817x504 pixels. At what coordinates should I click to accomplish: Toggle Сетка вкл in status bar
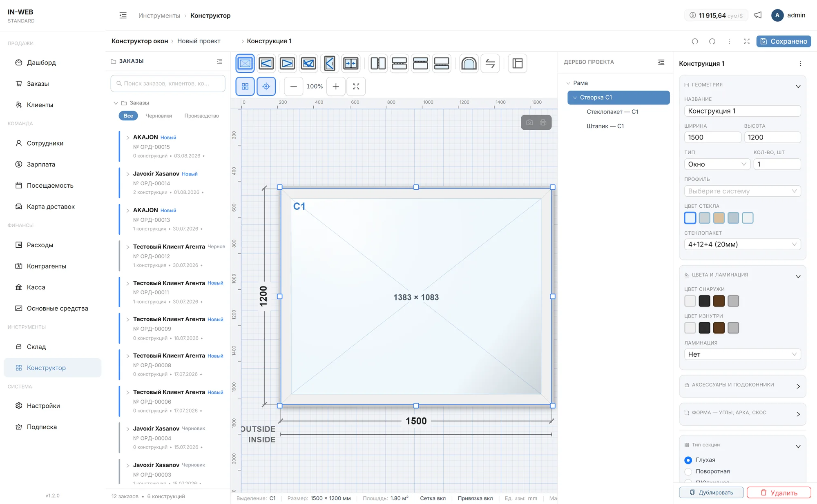click(x=433, y=498)
